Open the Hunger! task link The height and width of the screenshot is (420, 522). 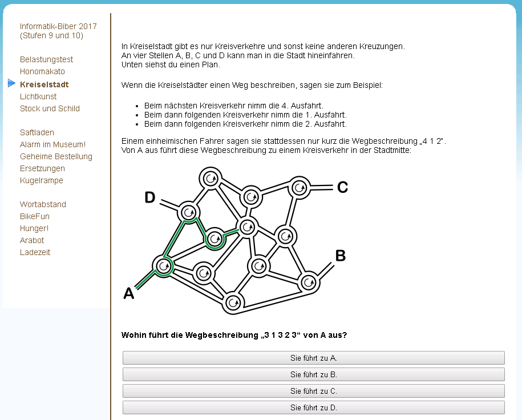click(34, 228)
